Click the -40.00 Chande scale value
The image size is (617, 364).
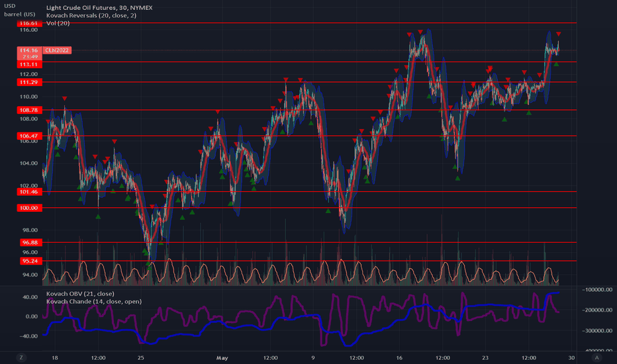[28, 336]
